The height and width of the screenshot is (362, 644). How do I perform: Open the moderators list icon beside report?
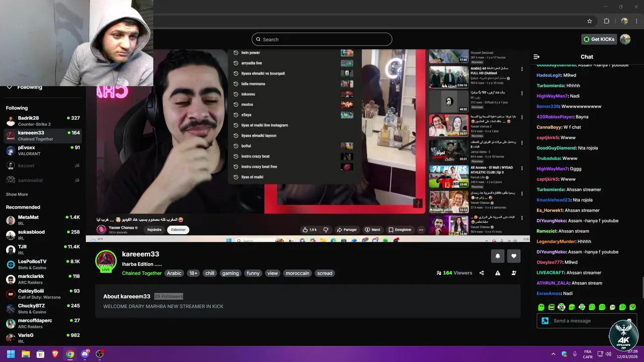pyautogui.click(x=514, y=273)
